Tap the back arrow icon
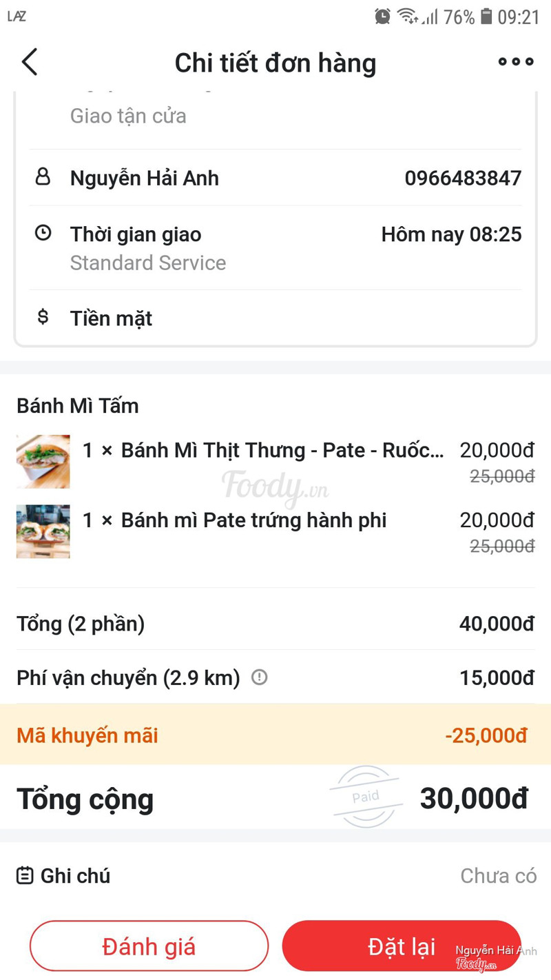The image size is (551, 980). 30,62
